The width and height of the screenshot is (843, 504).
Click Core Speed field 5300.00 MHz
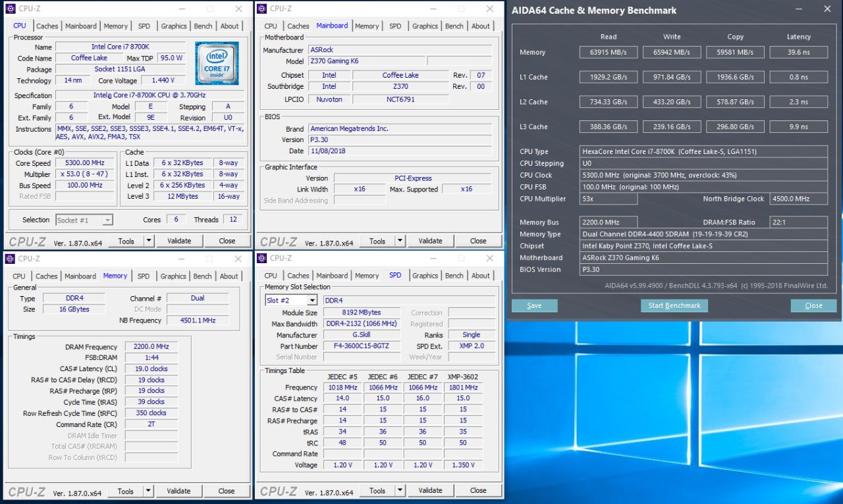click(84, 163)
